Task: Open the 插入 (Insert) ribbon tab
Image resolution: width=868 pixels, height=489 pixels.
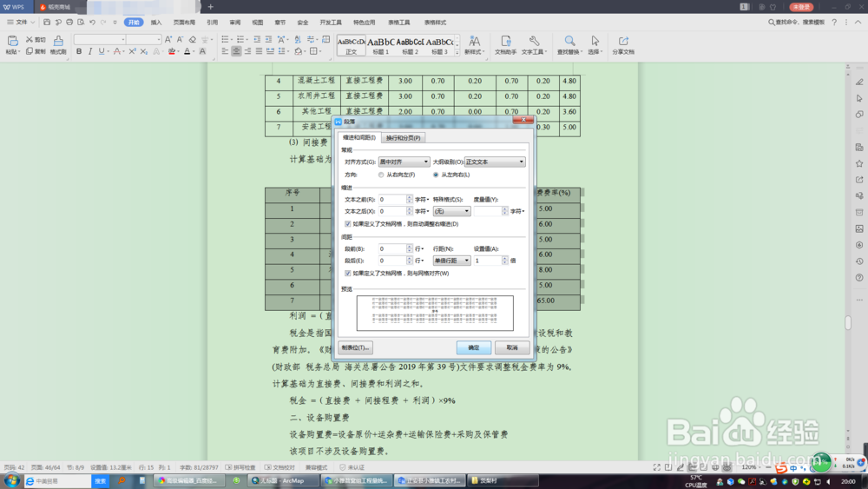Action: pyautogui.click(x=156, y=23)
